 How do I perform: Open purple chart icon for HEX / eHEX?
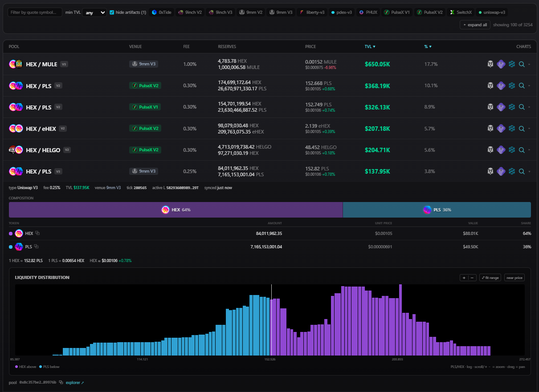pyautogui.click(x=501, y=128)
